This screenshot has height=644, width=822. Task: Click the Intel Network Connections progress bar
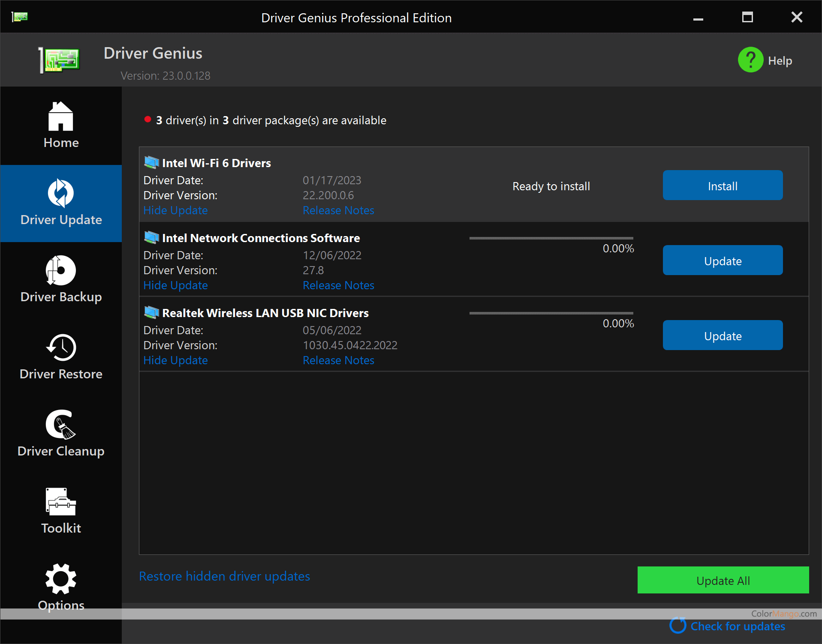551,238
